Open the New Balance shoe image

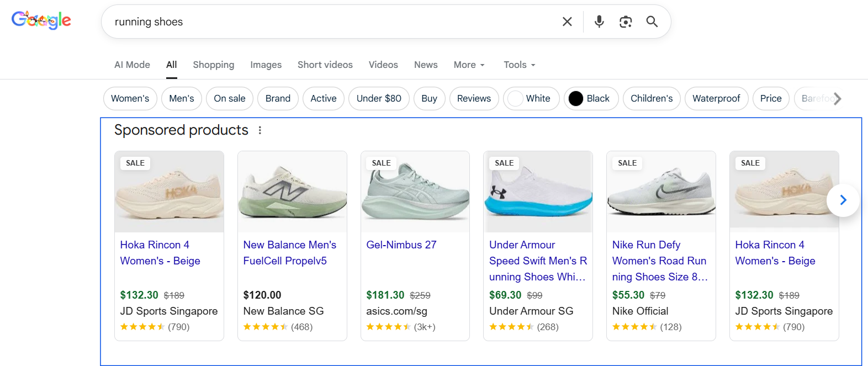[x=292, y=192]
